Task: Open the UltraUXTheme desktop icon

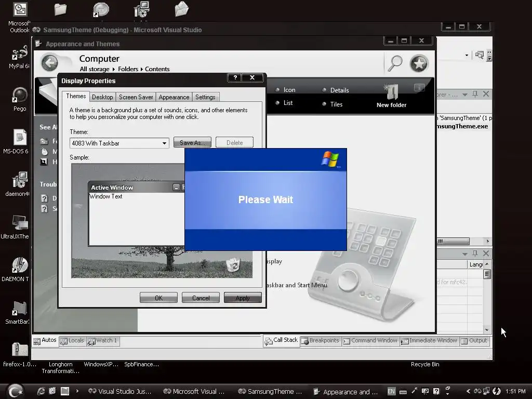Action: pos(19,227)
